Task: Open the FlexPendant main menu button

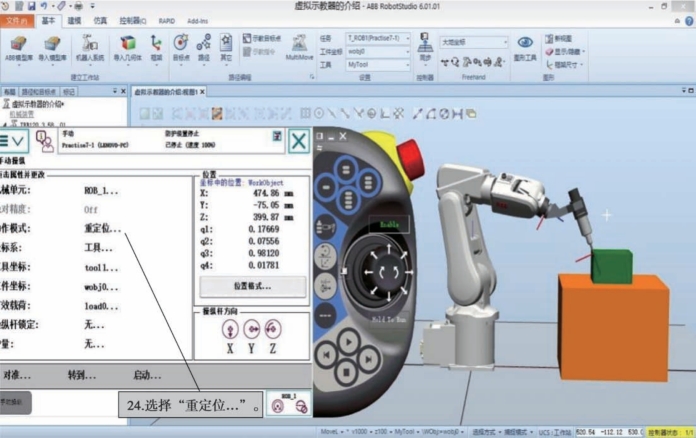Action: (13, 141)
